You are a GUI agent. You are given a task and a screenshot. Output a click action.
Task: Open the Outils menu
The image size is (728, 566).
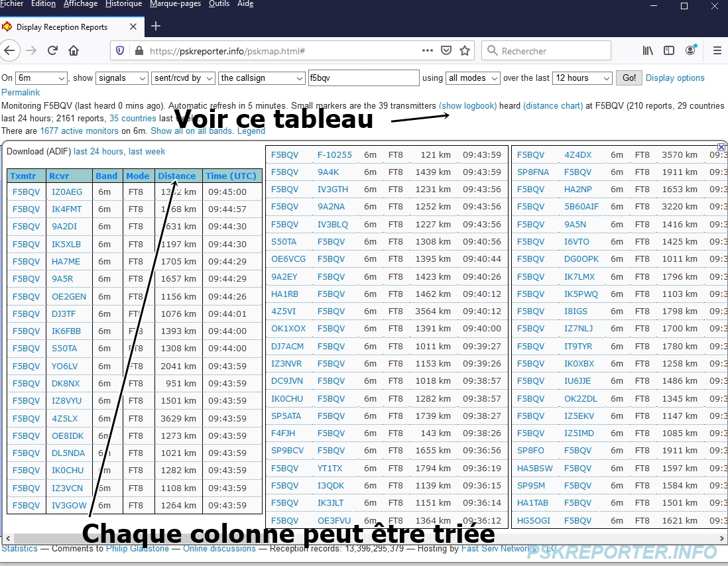(219, 4)
